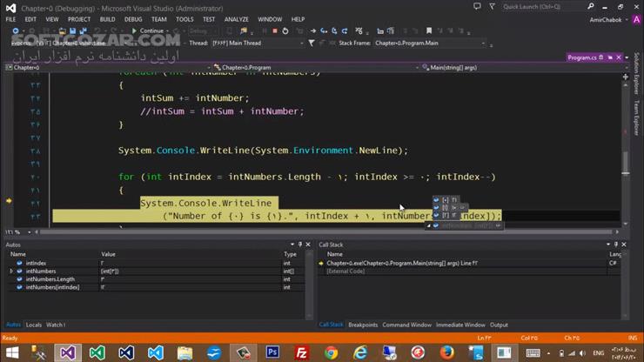
Task: Click the Save file toolbar icon
Action: tap(73, 30)
